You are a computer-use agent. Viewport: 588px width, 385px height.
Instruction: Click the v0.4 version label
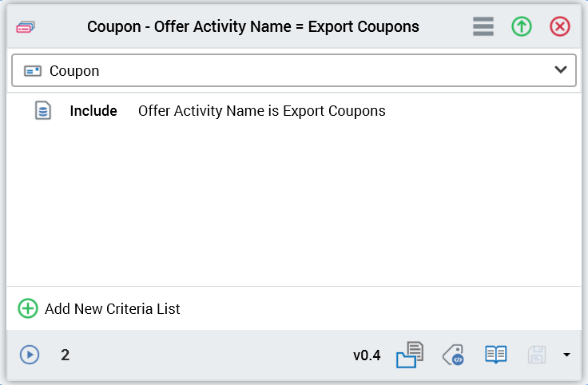pyautogui.click(x=367, y=355)
